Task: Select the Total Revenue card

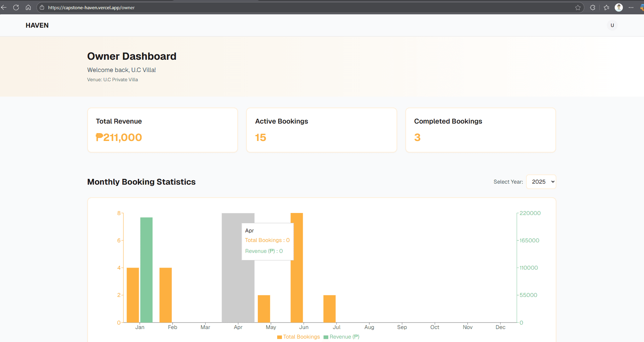Action: pyautogui.click(x=163, y=130)
